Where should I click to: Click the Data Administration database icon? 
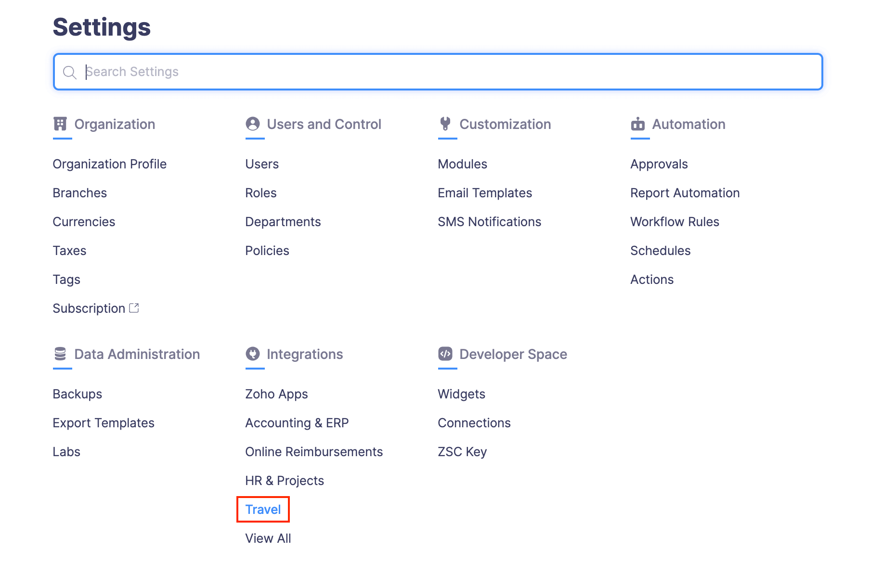pyautogui.click(x=60, y=354)
